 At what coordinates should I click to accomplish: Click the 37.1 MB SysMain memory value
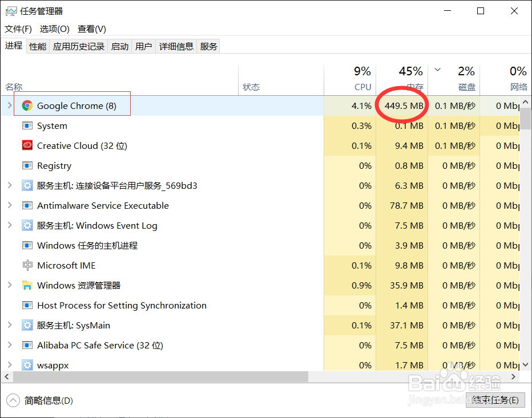406,326
